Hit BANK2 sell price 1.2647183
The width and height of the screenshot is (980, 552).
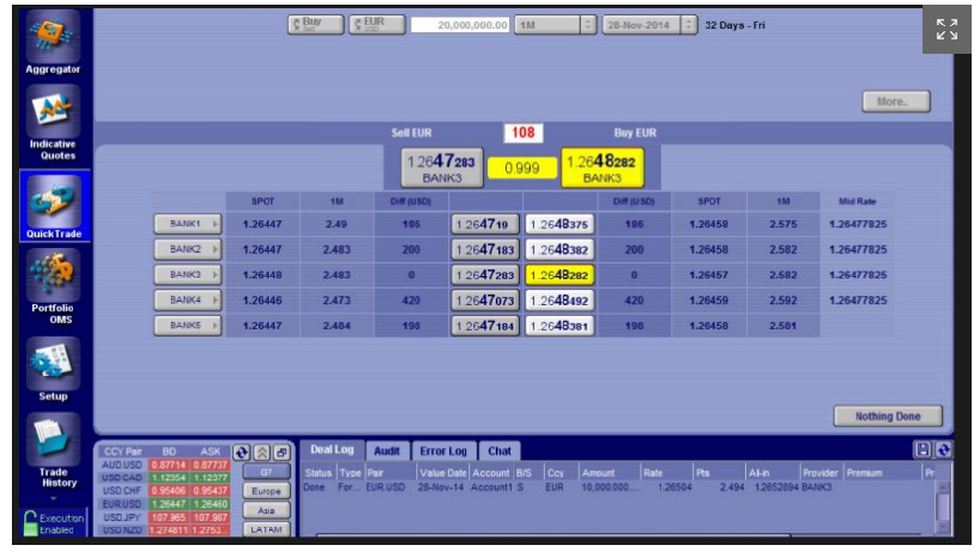point(485,250)
